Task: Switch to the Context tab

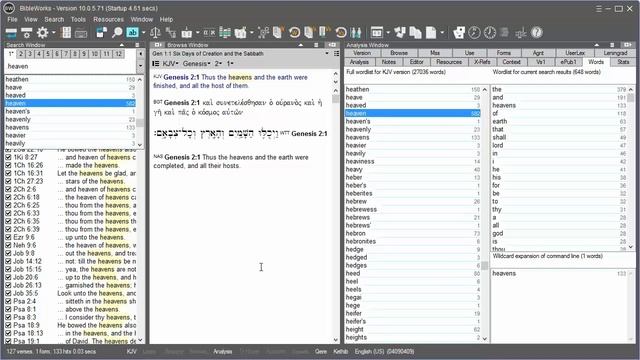Action: (511, 62)
